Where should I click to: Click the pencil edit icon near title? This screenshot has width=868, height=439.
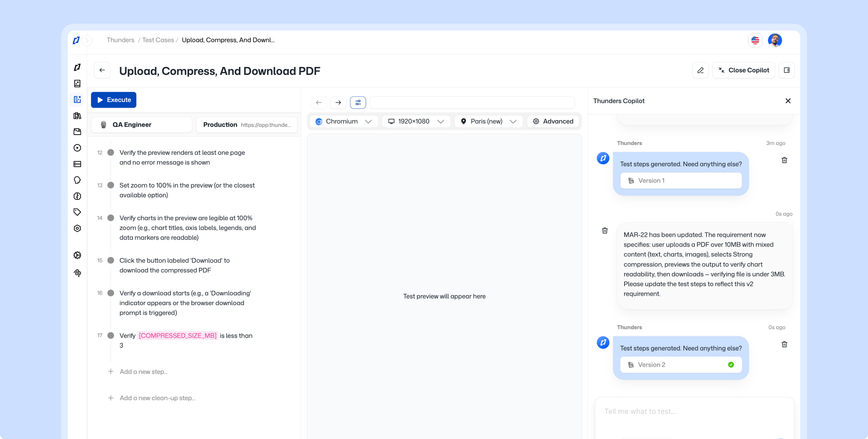700,70
